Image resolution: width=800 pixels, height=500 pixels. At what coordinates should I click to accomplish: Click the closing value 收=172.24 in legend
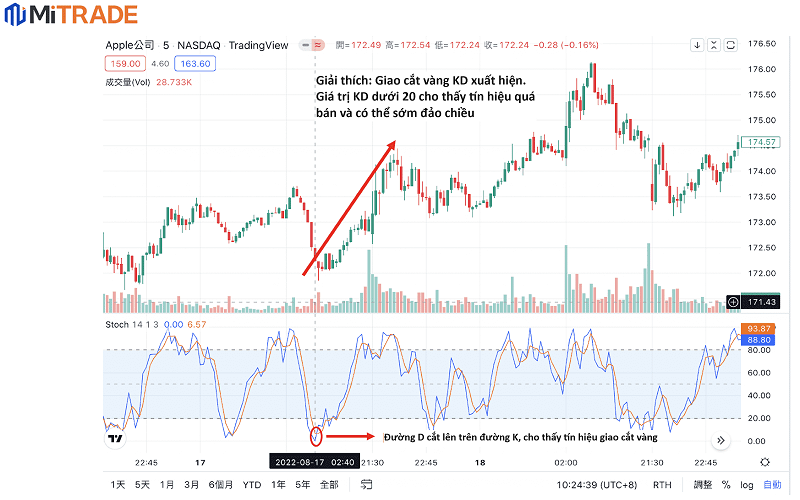coord(507,45)
